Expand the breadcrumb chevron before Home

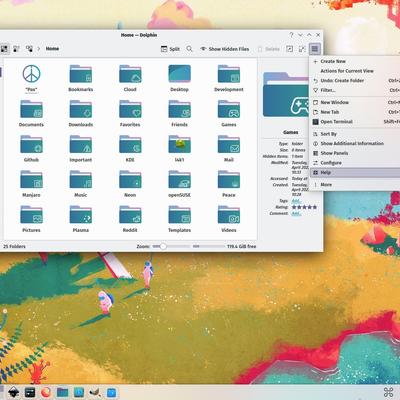(39, 49)
